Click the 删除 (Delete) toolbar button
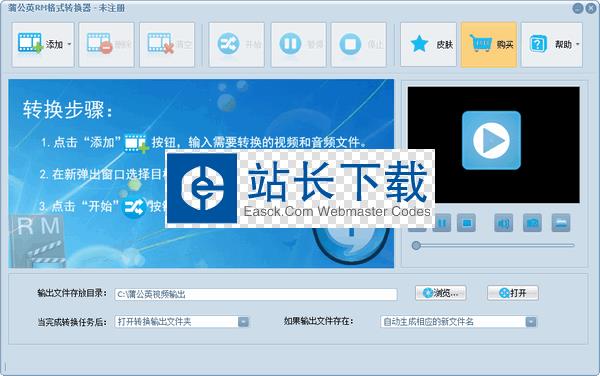The image size is (600, 376). click(x=106, y=44)
